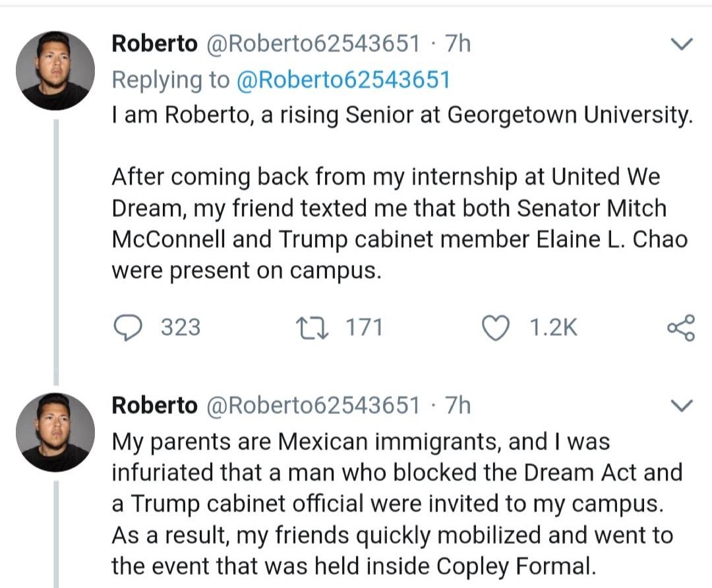Click the 7h timestamp on first tweet

(458, 44)
